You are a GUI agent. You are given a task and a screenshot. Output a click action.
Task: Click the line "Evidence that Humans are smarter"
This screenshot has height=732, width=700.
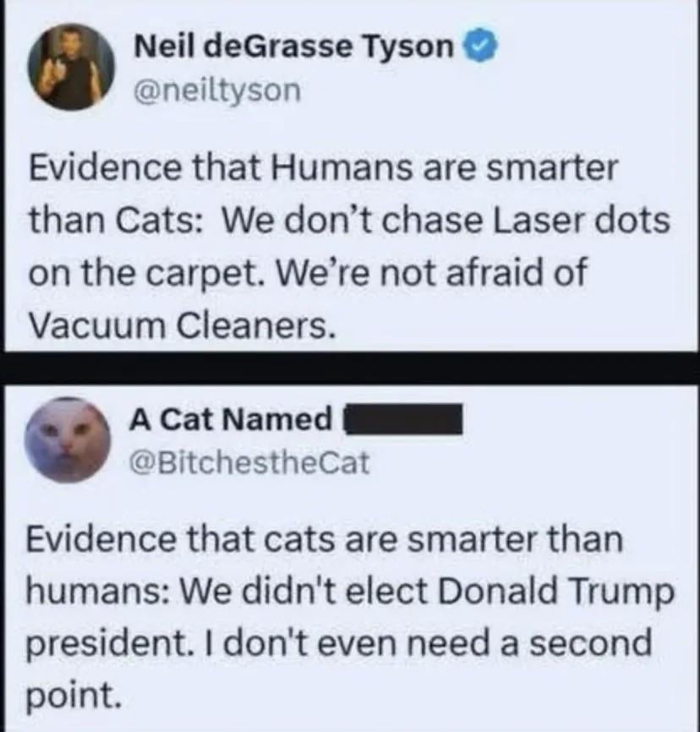pyautogui.click(x=324, y=168)
